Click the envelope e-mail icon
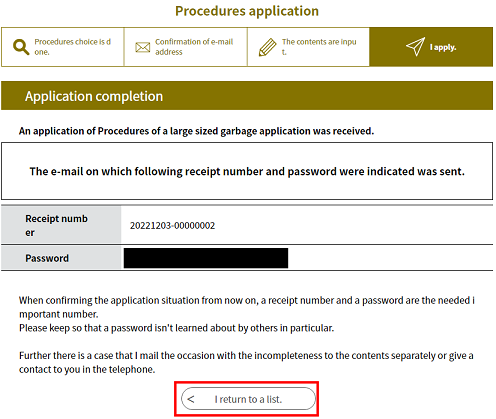The image size is (496, 419). (143, 47)
